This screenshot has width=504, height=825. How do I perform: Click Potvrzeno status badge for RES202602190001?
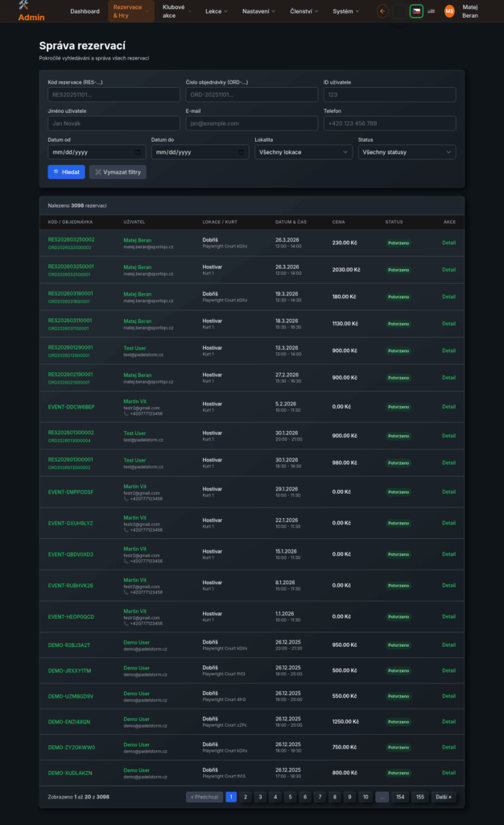pyautogui.click(x=399, y=378)
